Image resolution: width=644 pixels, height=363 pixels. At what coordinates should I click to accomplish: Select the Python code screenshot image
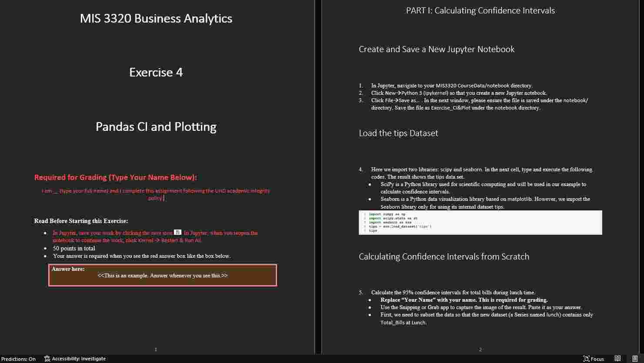(x=480, y=222)
